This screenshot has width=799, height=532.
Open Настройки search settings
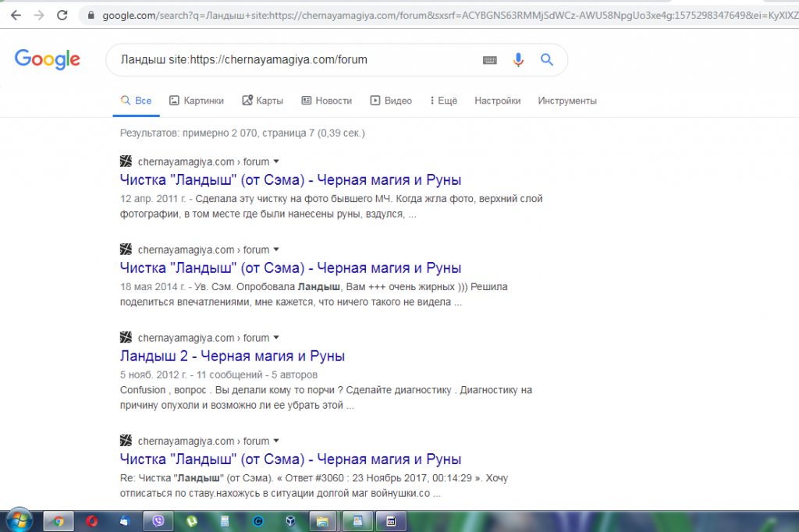(x=498, y=101)
